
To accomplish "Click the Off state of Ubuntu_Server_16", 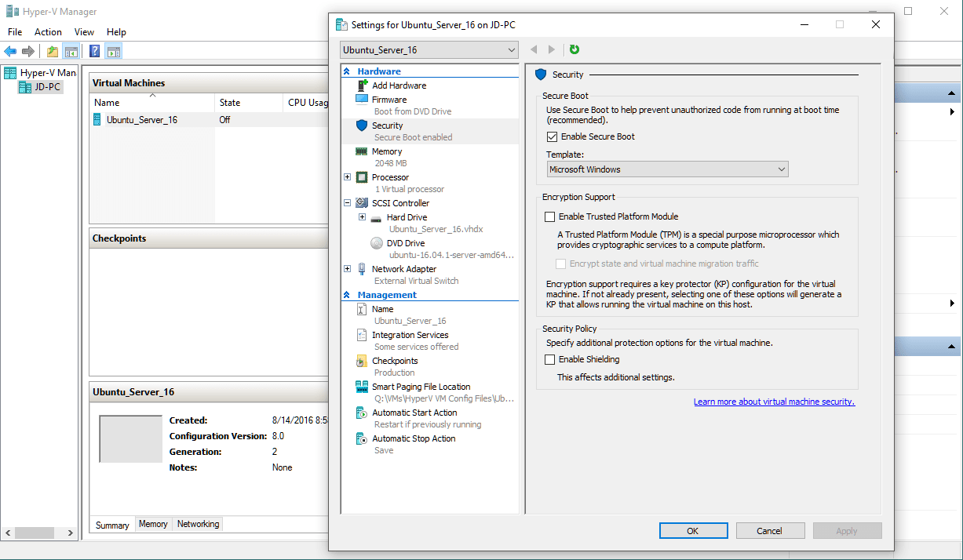I will pos(224,120).
